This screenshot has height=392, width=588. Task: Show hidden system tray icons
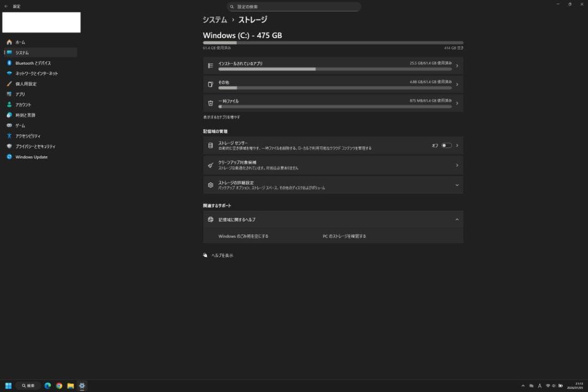(523, 385)
